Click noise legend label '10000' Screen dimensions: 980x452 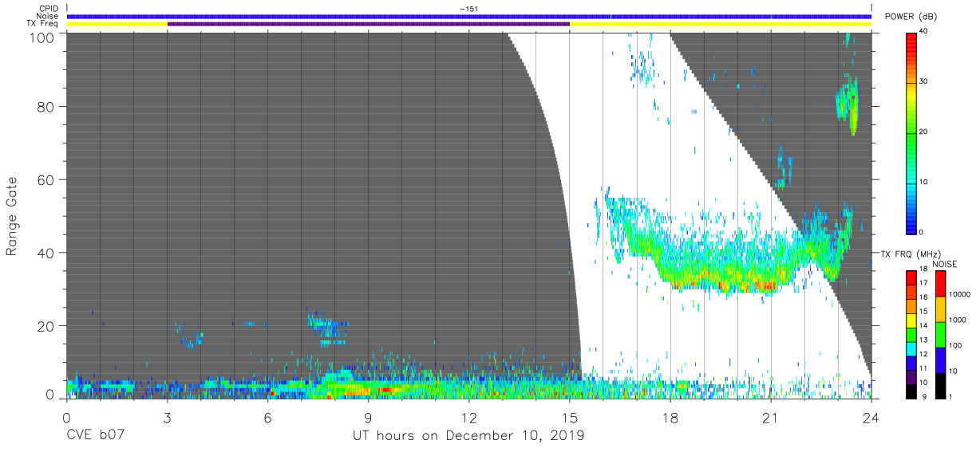click(961, 294)
